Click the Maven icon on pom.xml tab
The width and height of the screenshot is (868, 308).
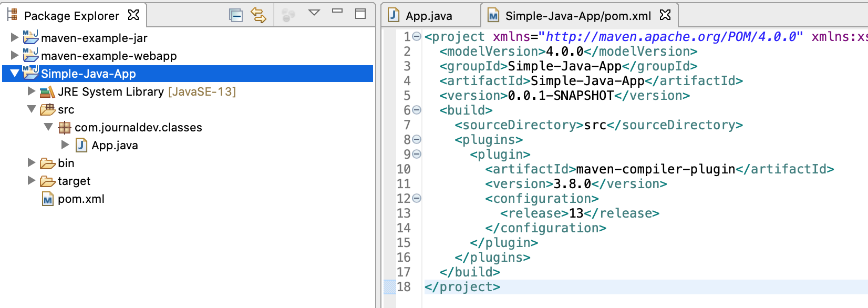pyautogui.click(x=493, y=16)
